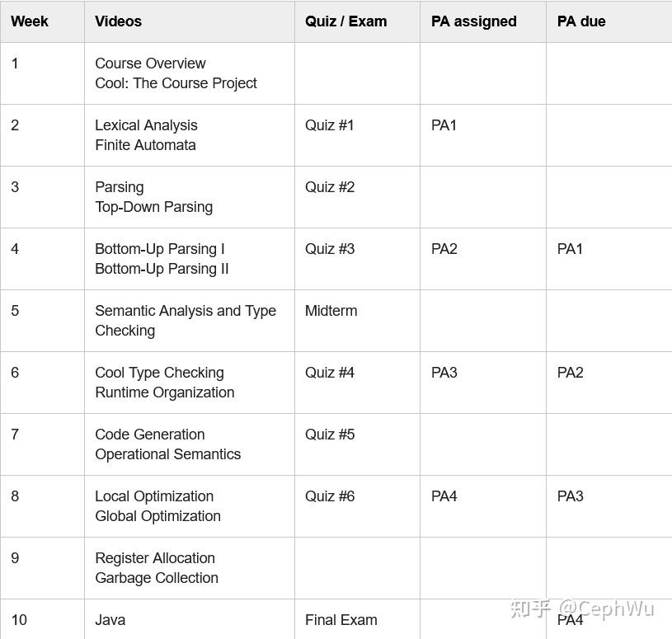Click the Videos column header
The width and height of the screenshot is (672, 639).
click(x=118, y=21)
